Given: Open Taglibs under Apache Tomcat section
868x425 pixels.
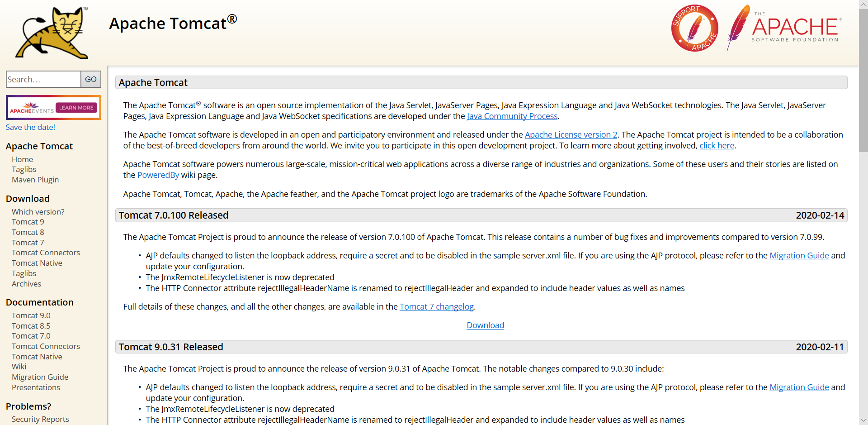Looking at the screenshot, I should [x=24, y=169].
